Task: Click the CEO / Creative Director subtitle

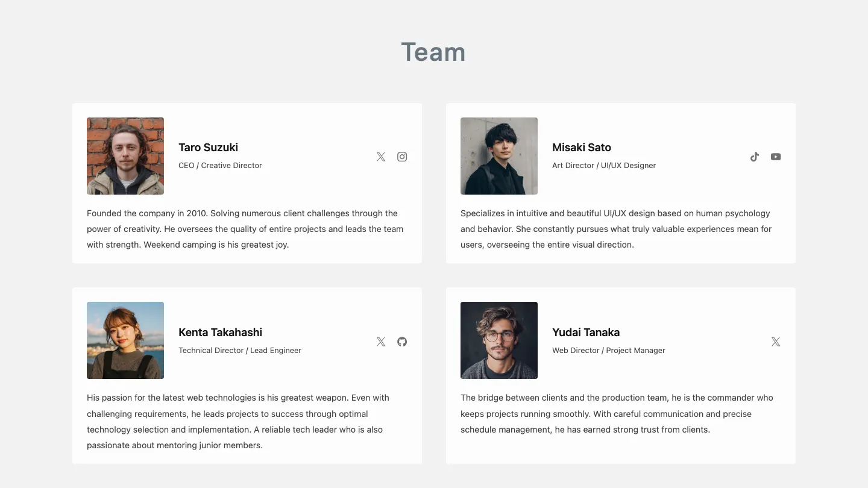Action: pyautogui.click(x=220, y=165)
